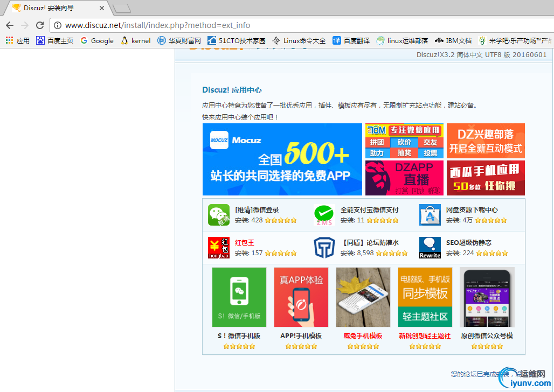Open the 百度翻译 bookmark
The image size is (554, 392).
[351, 40]
